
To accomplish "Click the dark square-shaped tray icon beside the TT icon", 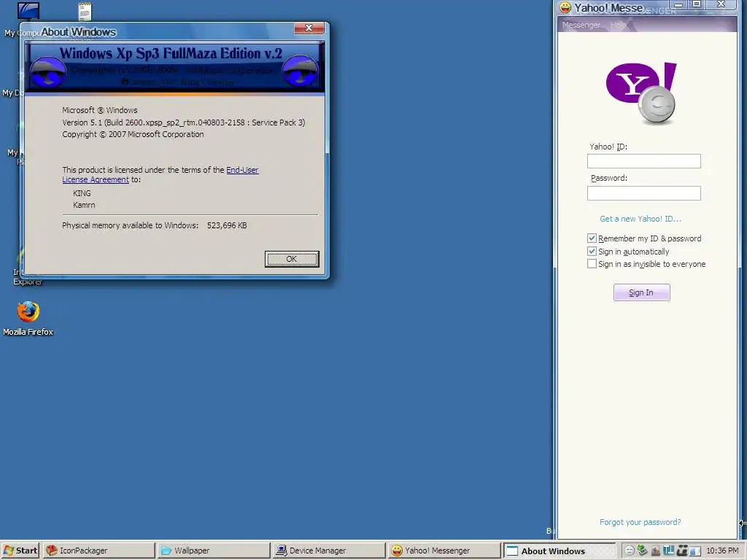I will point(682,551).
